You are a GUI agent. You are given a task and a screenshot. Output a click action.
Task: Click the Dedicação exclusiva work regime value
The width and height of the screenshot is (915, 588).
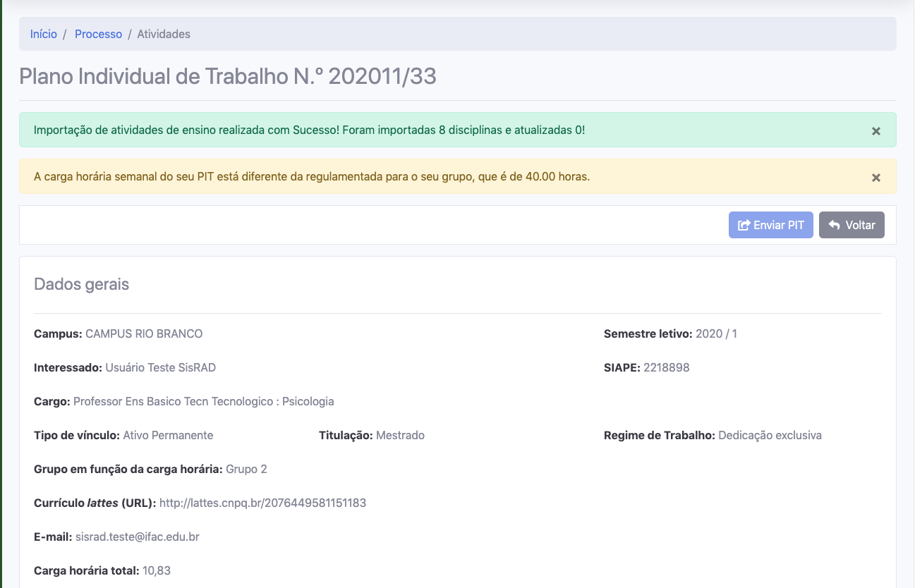pos(770,435)
